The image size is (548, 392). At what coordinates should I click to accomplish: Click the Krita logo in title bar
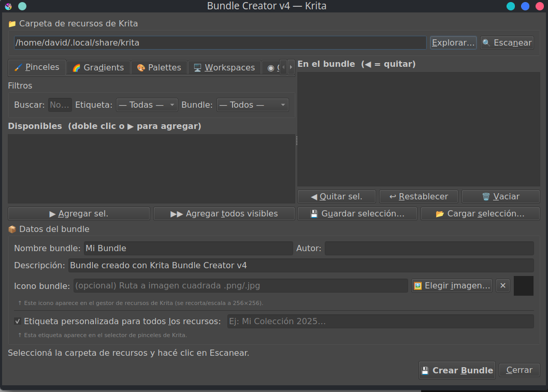tap(8, 6)
